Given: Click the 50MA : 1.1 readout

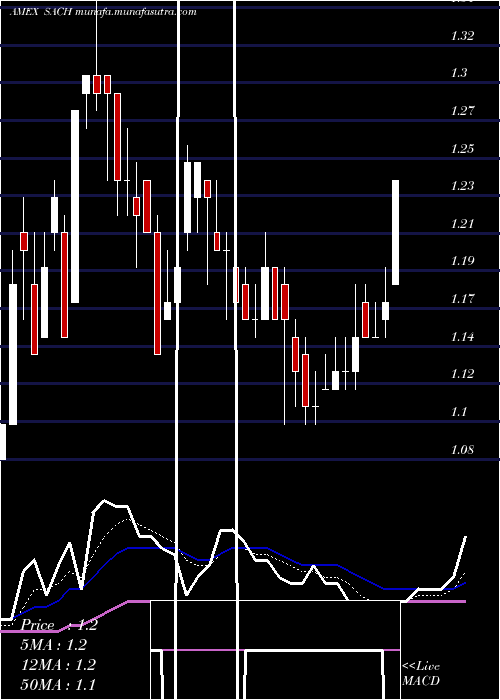Looking at the screenshot, I should 58,684.
